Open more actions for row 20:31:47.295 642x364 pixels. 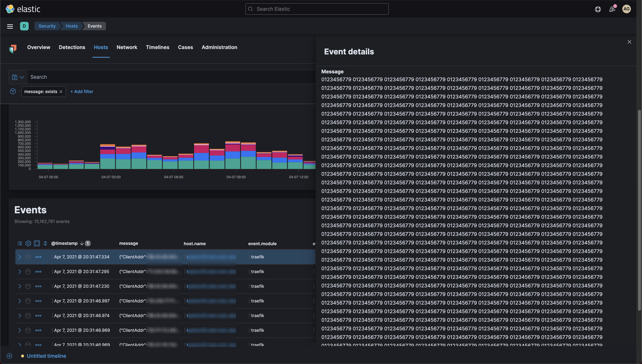coord(38,272)
